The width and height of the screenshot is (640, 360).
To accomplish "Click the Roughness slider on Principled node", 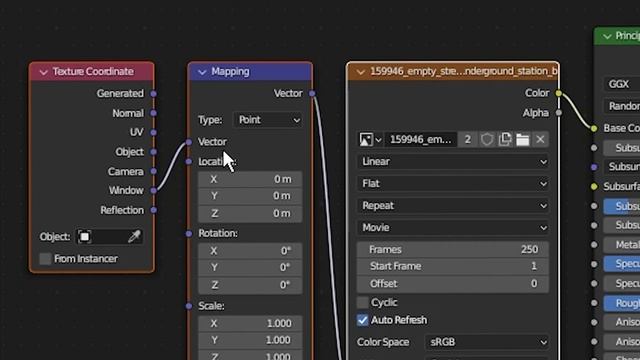I will tap(622, 303).
